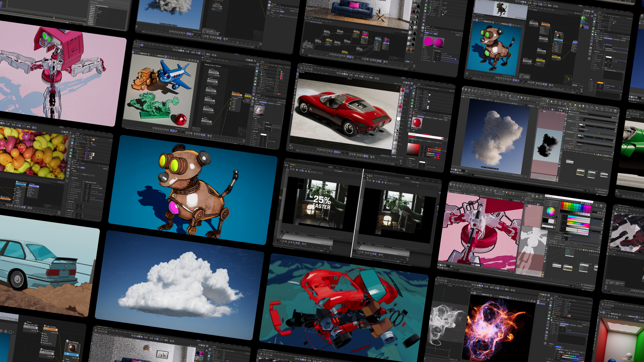Screen dimensions: 644x362
Task: Toggle the Toon Material node header collapse icon
Action: pos(77,355)
